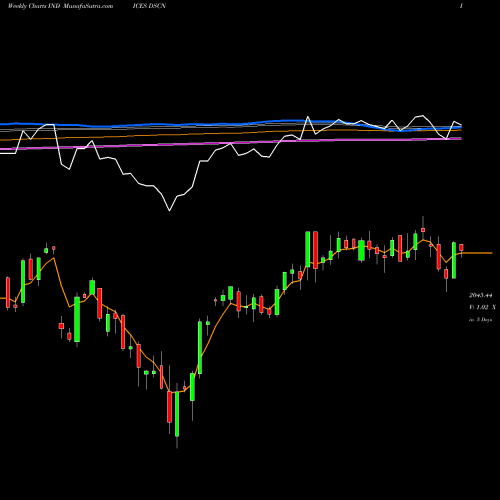Click the flat orange average line extension at far right
This screenshot has height=500, width=500.
point(477,253)
